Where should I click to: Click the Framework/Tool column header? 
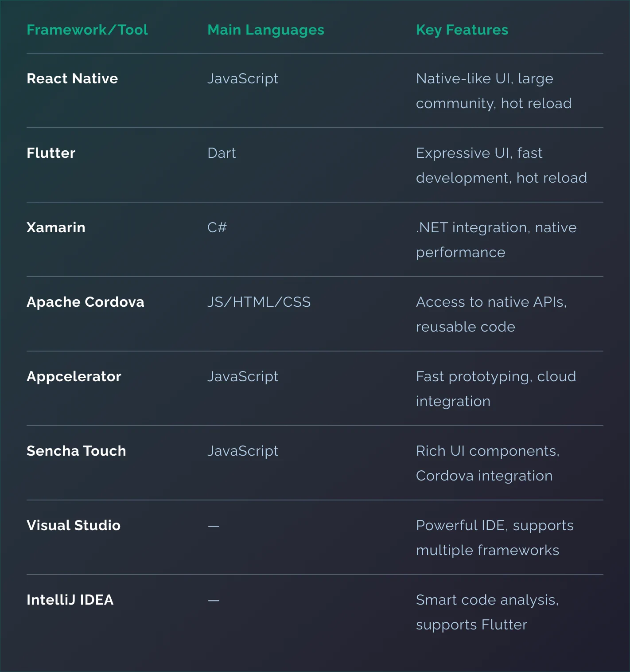(x=87, y=30)
